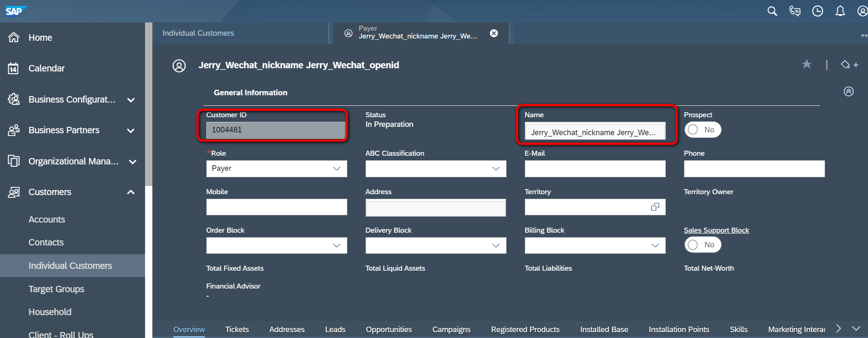Click the Calendar icon in the sidebar
Viewport: 868px width, 338px height.
tap(14, 68)
